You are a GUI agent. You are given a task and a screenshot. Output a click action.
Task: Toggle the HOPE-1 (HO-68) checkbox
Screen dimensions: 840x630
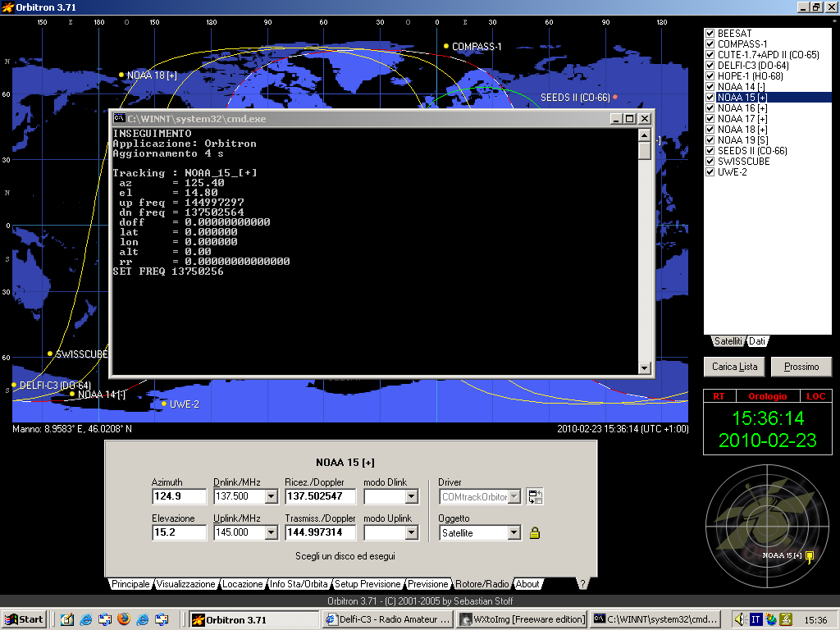click(710, 76)
